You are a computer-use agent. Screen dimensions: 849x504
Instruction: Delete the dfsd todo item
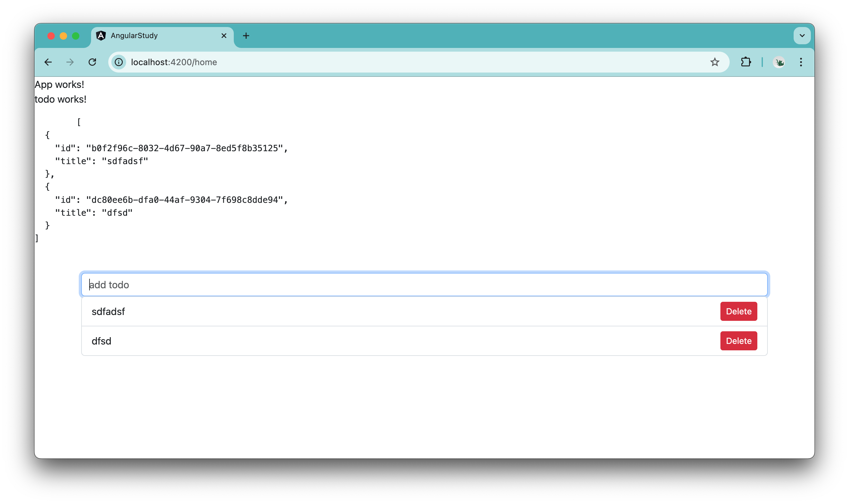738,341
